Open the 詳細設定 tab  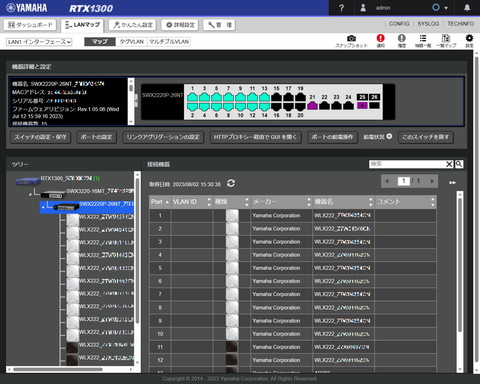pyautogui.click(x=180, y=25)
